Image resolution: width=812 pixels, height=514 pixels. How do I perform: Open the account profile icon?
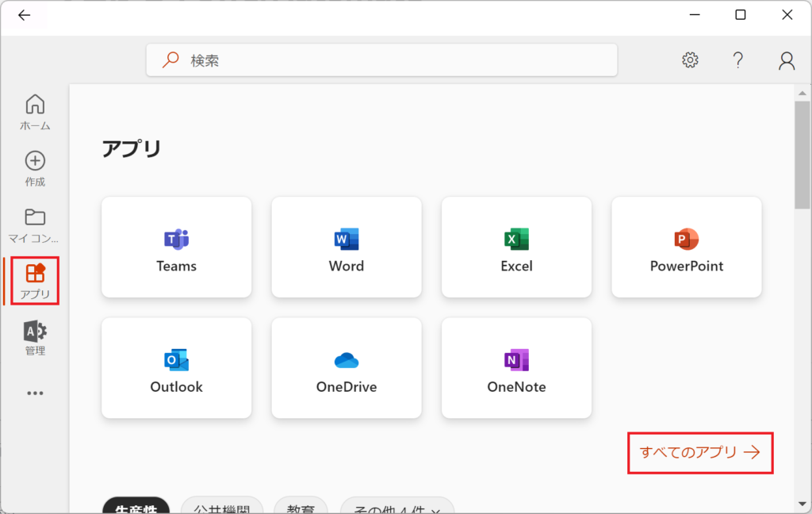pyautogui.click(x=786, y=60)
